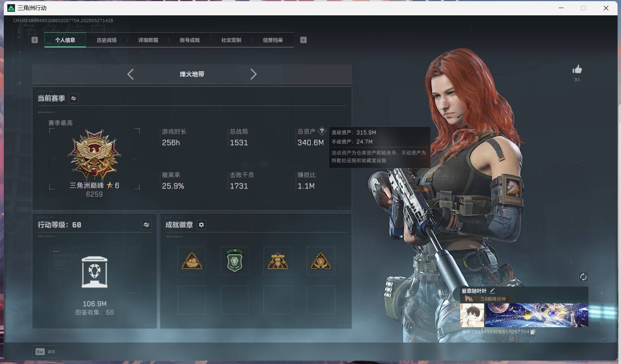Toggle the 行动等级 switch icon
621x364 pixels.
tap(146, 225)
